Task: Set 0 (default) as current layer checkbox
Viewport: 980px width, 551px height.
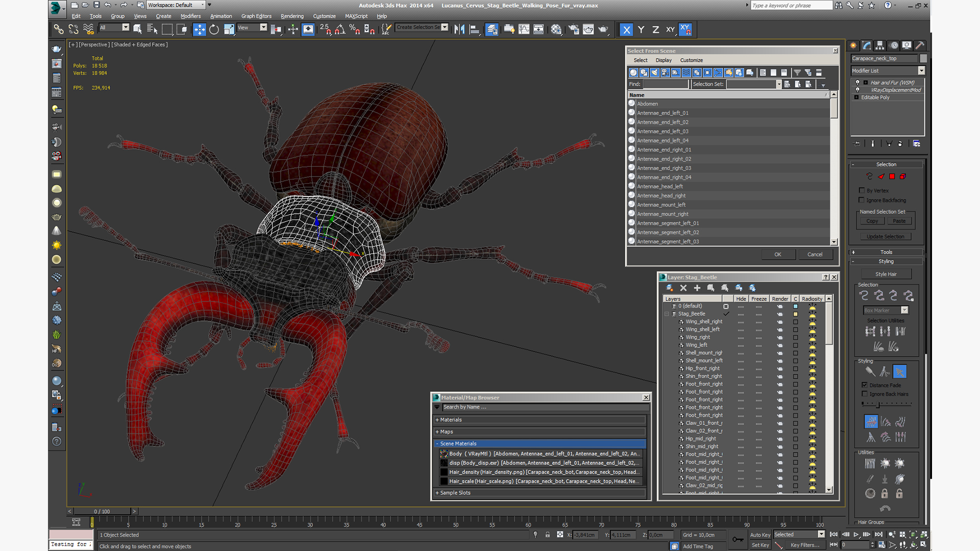Action: [x=726, y=307]
